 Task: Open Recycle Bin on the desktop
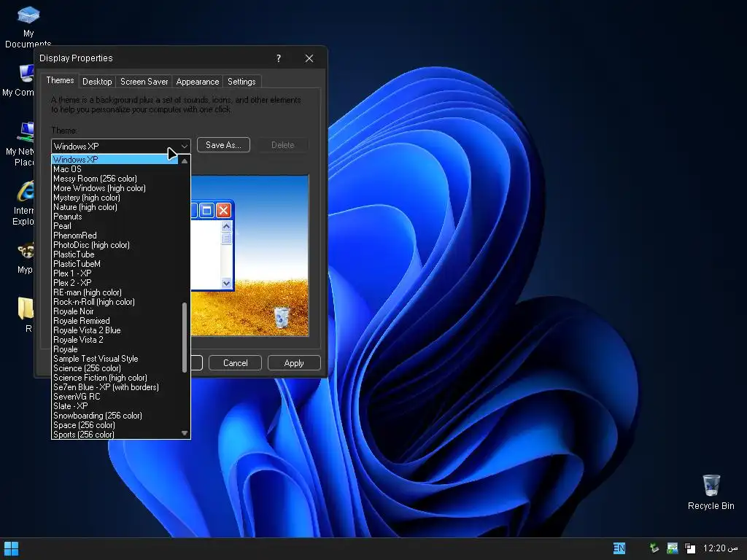(x=711, y=492)
